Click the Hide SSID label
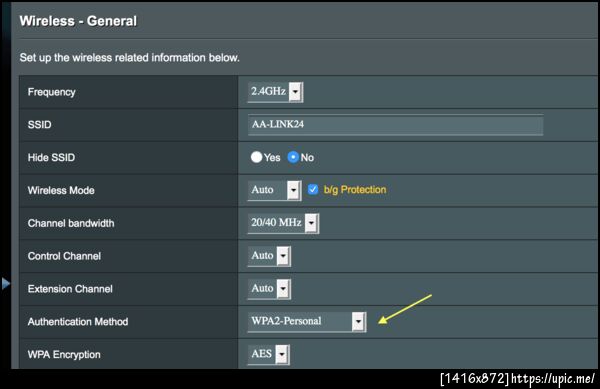Image resolution: width=600 pixels, height=389 pixels. pos(51,158)
